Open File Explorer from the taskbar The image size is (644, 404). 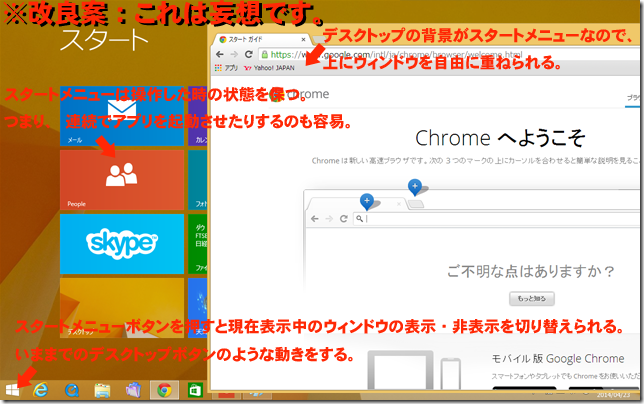pos(102,390)
